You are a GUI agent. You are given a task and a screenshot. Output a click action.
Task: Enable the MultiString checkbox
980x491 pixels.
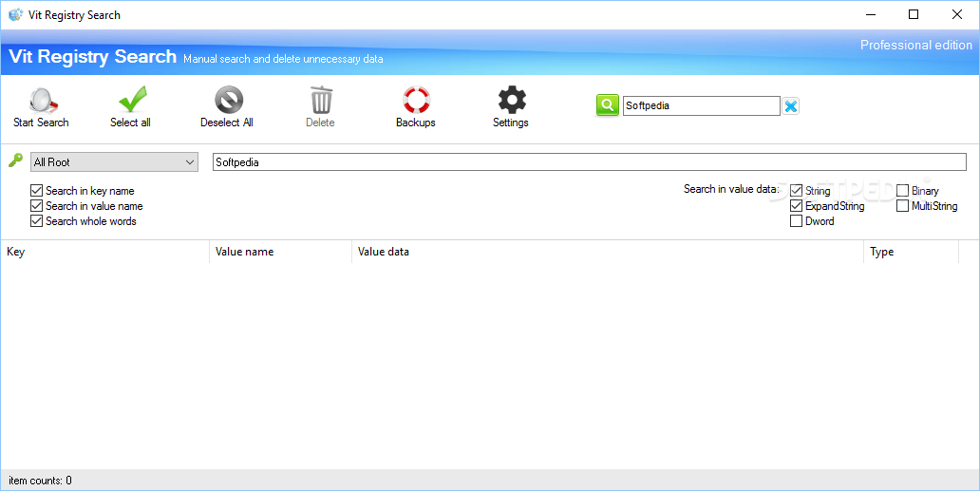coord(902,205)
